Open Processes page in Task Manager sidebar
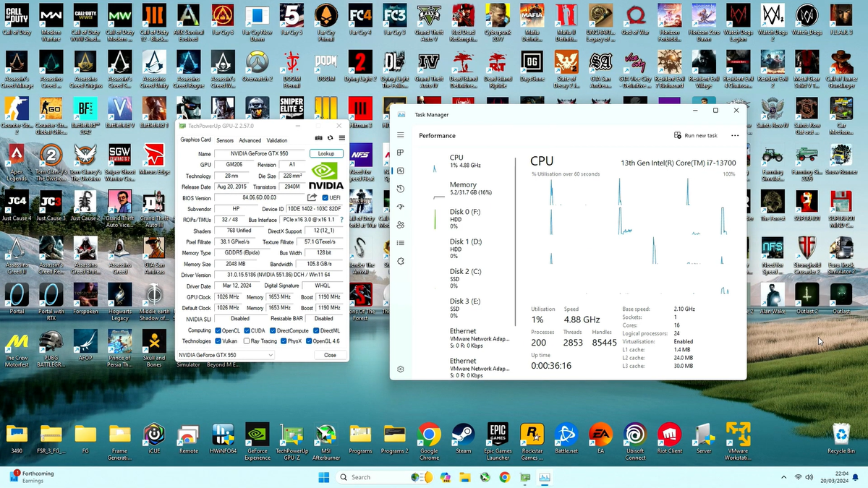This screenshot has width=868, height=488. (401, 153)
